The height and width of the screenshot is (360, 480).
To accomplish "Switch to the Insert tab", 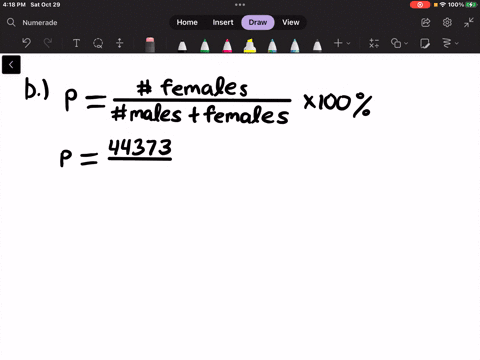I will pyautogui.click(x=223, y=22).
